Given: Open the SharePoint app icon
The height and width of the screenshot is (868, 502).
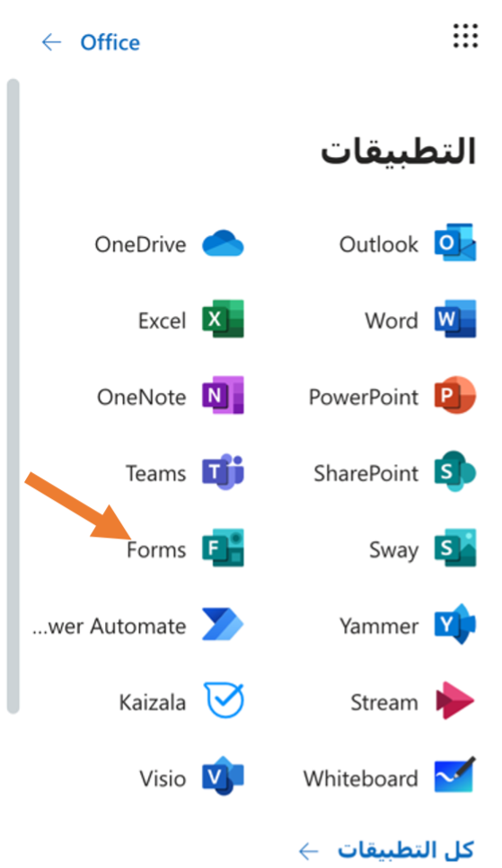Looking at the screenshot, I should pyautogui.click(x=455, y=472).
